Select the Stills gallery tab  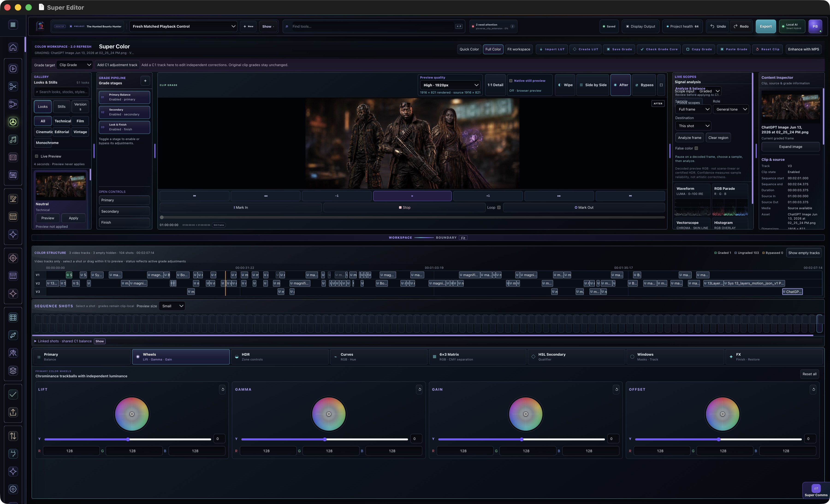pyautogui.click(x=62, y=107)
